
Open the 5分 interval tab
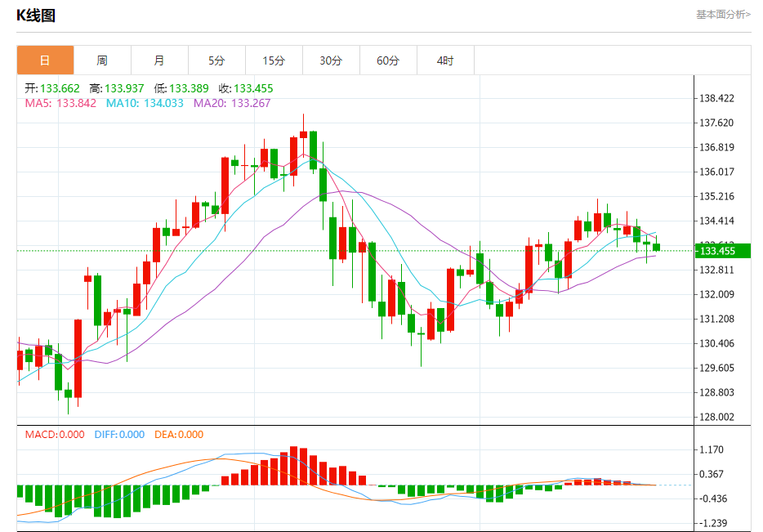(x=216, y=60)
